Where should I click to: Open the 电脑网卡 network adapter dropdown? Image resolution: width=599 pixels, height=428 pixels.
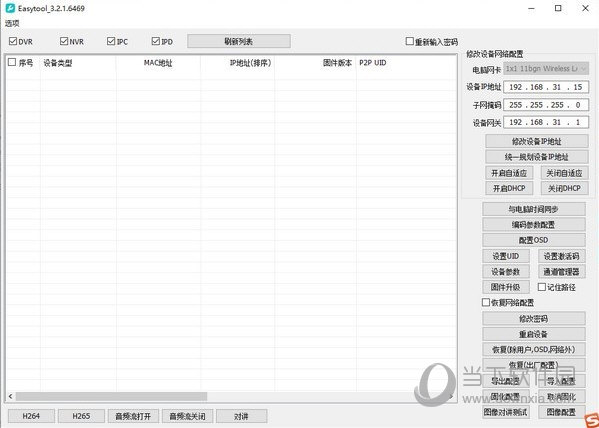click(x=546, y=69)
